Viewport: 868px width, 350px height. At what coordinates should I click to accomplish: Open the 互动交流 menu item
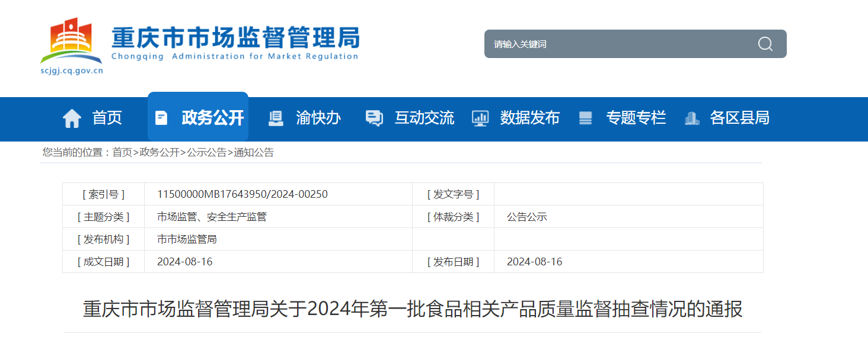click(425, 118)
